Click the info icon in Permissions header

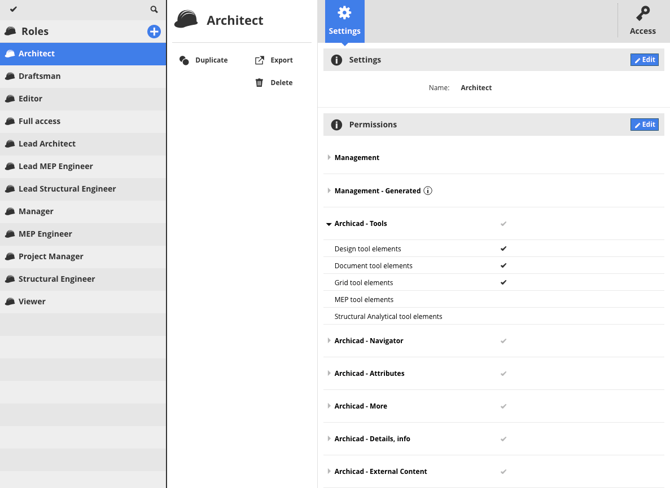click(336, 125)
